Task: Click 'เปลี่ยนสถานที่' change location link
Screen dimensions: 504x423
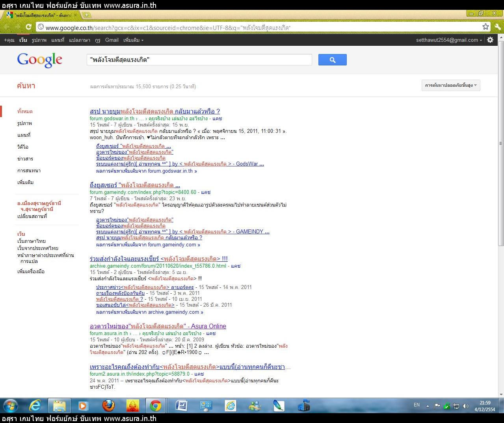Action: pos(32,216)
